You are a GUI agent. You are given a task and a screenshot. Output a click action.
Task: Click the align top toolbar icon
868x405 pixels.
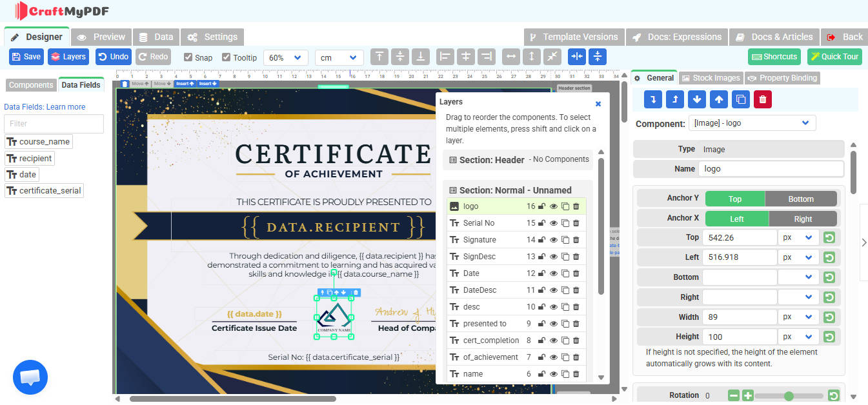pos(379,57)
